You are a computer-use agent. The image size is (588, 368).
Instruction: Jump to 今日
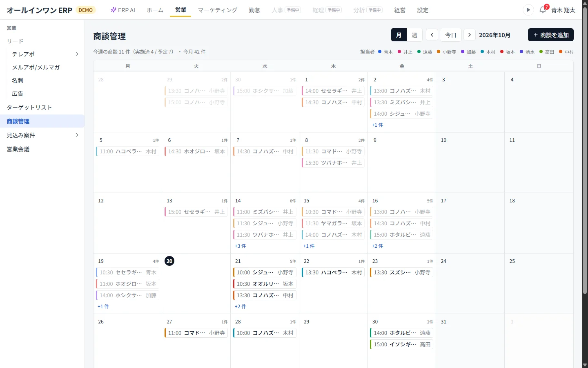451,35
